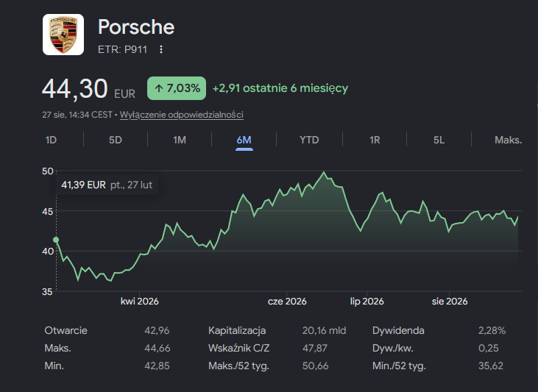
Task: Select the 5L five-year range
Action: click(x=439, y=140)
